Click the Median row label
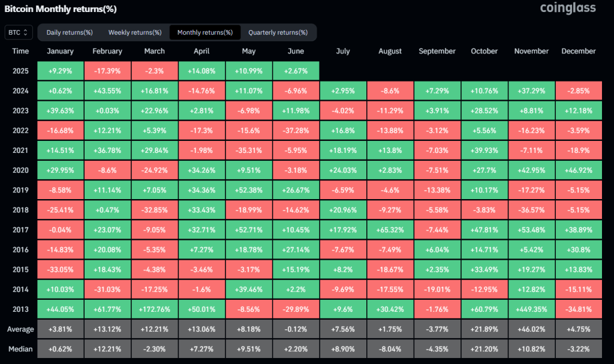 tap(20, 348)
